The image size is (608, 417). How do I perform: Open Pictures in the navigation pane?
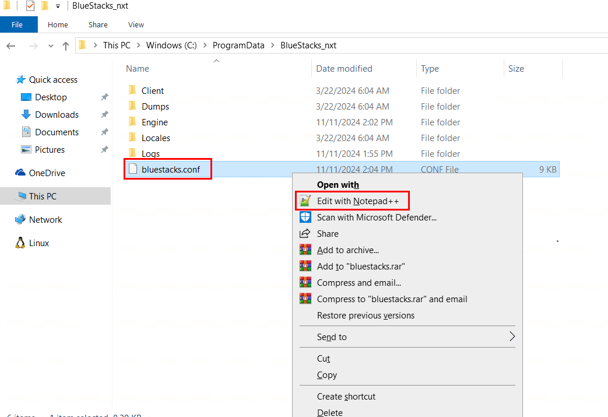tap(43, 149)
